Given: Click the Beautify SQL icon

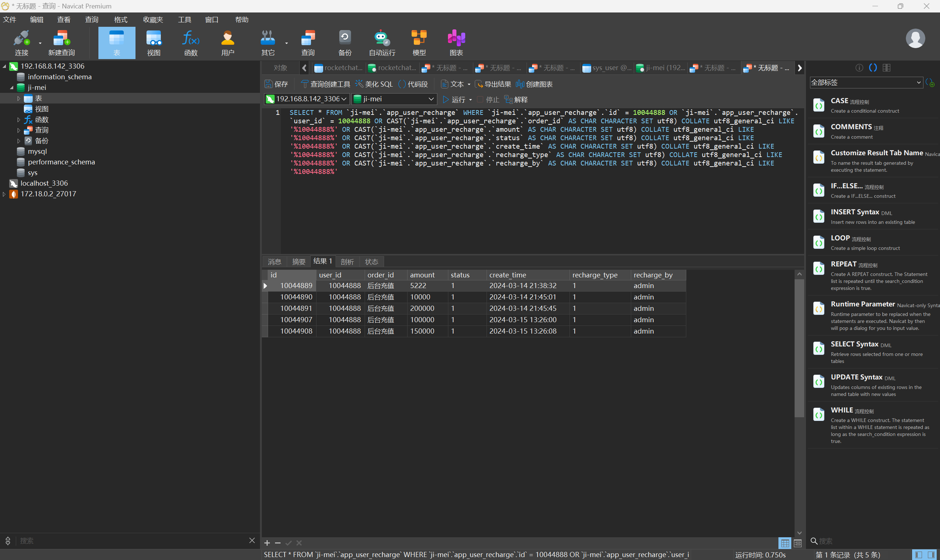Looking at the screenshot, I should tap(359, 84).
